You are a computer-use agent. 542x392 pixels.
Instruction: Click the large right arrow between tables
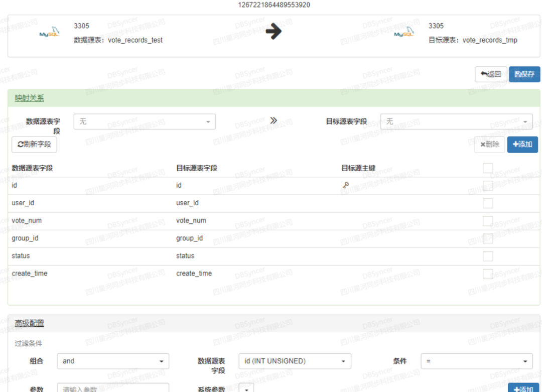pyautogui.click(x=274, y=32)
